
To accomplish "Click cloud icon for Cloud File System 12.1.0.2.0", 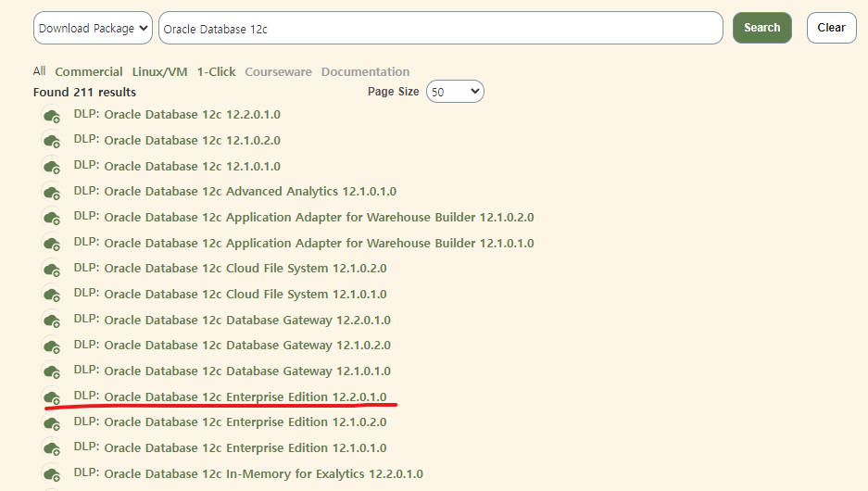I will pos(52,269).
